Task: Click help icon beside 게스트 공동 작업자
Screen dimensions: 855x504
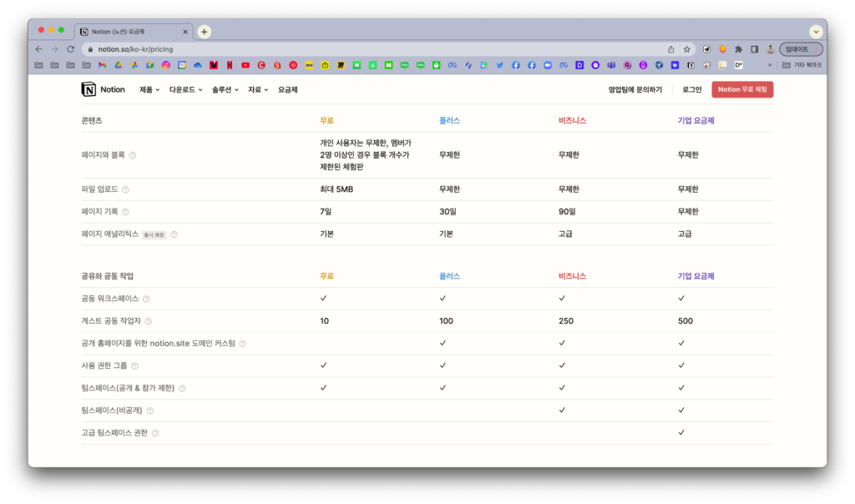Action: coord(149,321)
